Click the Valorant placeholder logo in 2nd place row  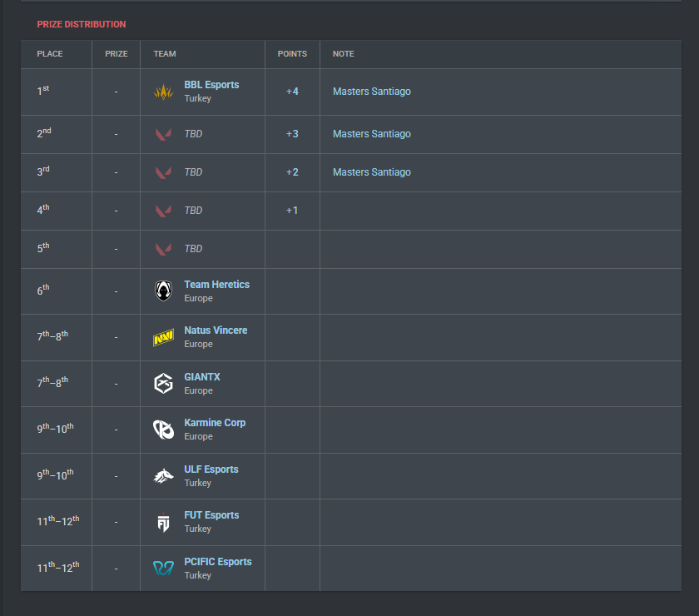point(163,134)
